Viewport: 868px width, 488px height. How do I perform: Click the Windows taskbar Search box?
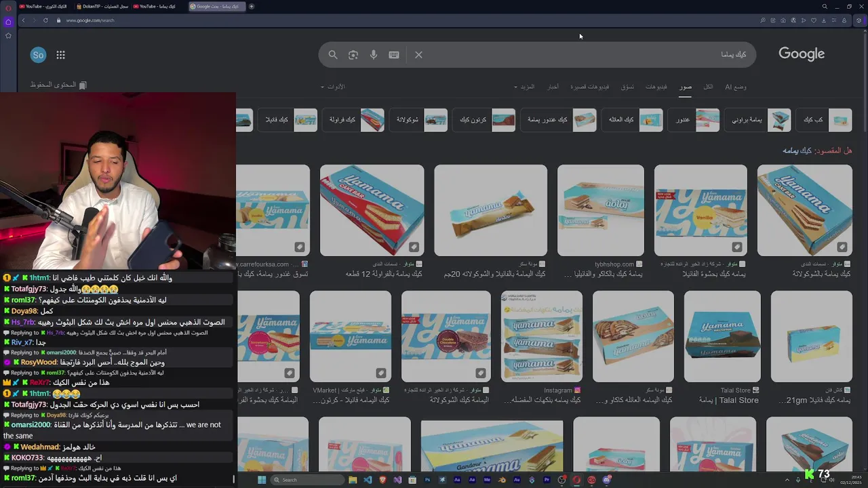(x=307, y=480)
